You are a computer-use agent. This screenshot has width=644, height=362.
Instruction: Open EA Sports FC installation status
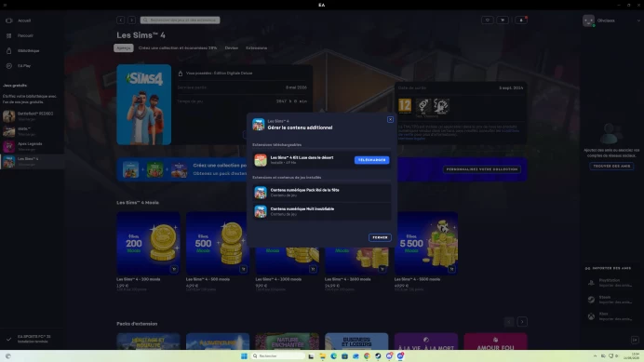(32, 339)
